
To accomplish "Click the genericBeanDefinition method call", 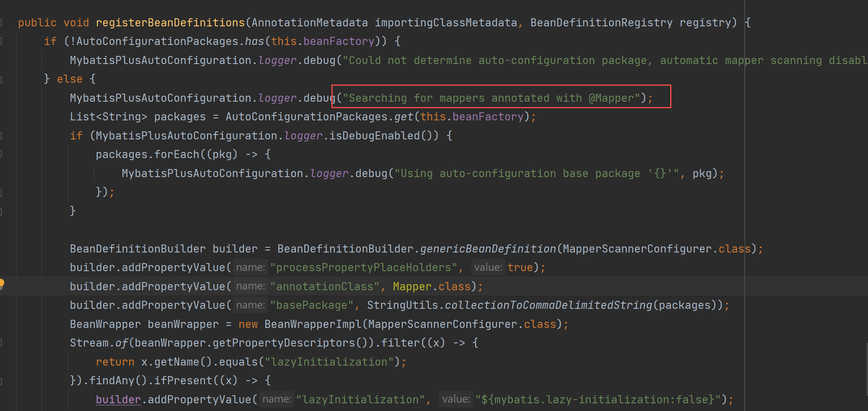I will [488, 249].
